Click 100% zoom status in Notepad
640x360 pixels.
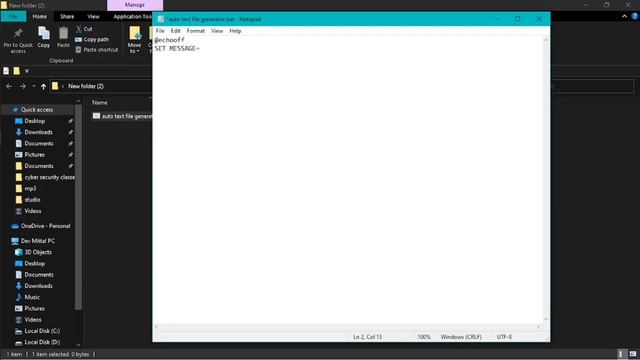[x=424, y=337]
